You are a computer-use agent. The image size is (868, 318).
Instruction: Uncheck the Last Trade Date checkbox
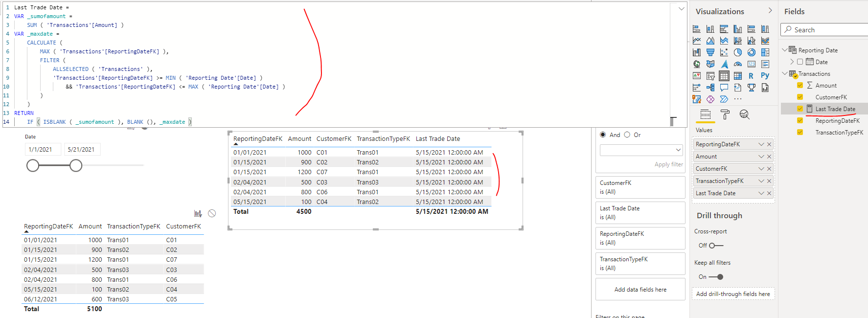800,109
